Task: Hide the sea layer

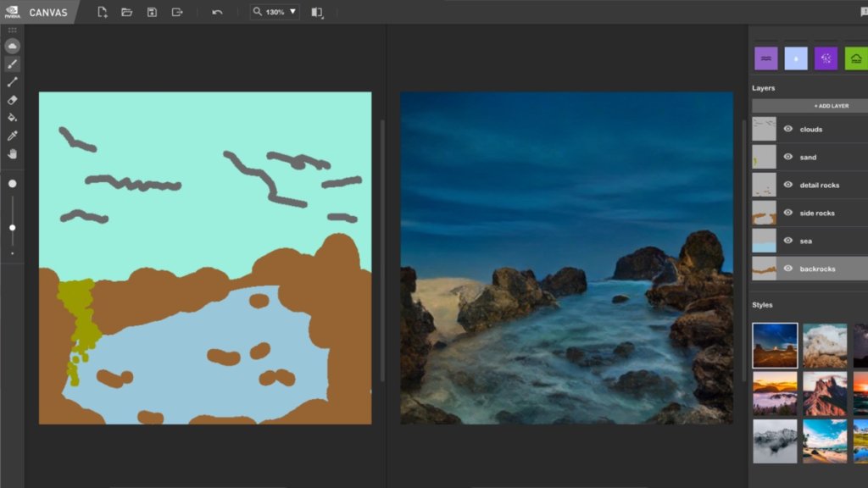Action: coord(787,241)
